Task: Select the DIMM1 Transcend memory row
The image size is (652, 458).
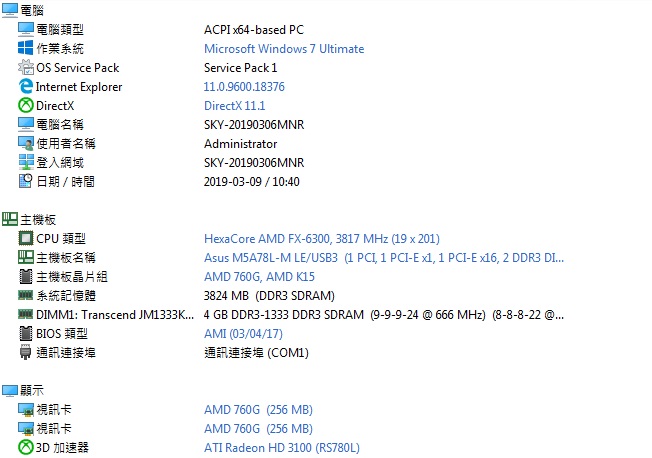Action: click(x=114, y=315)
